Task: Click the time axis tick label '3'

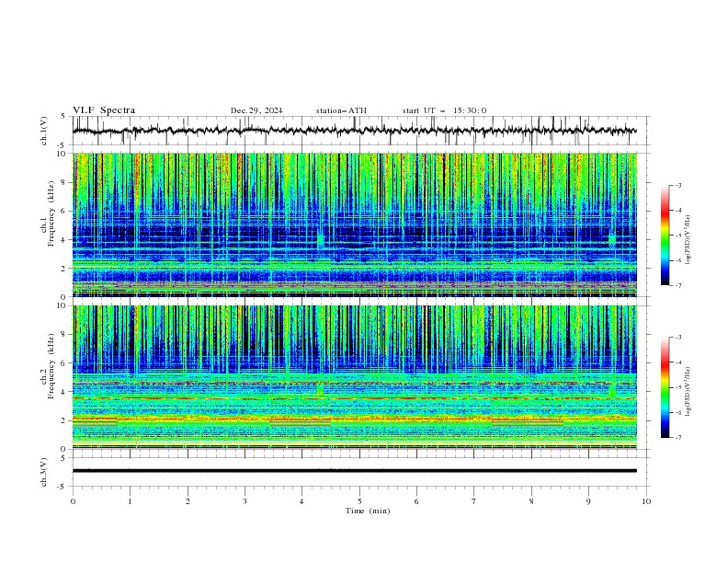Action: pos(245,501)
